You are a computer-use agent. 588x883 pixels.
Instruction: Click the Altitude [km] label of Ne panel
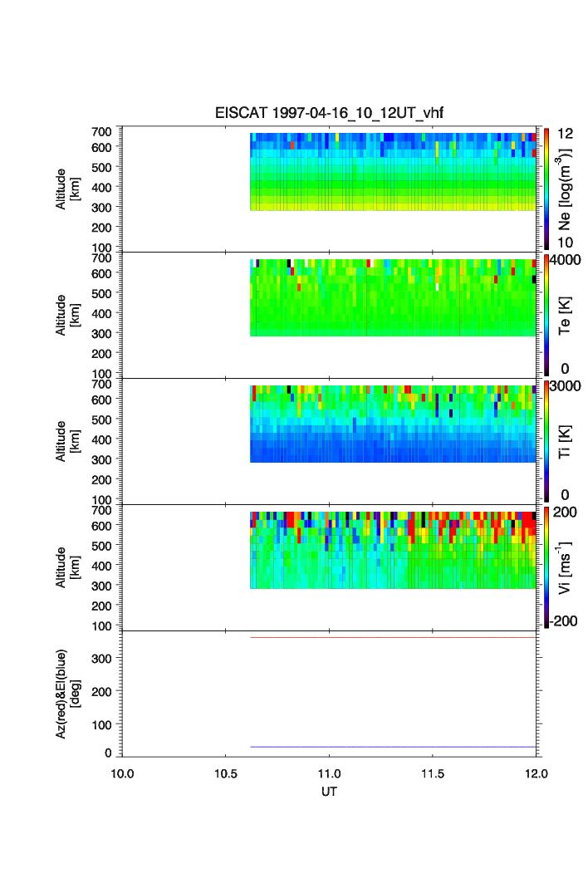68,189
